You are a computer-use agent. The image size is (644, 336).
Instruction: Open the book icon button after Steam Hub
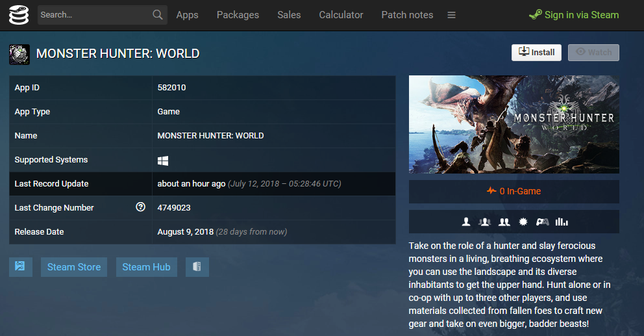(x=197, y=267)
